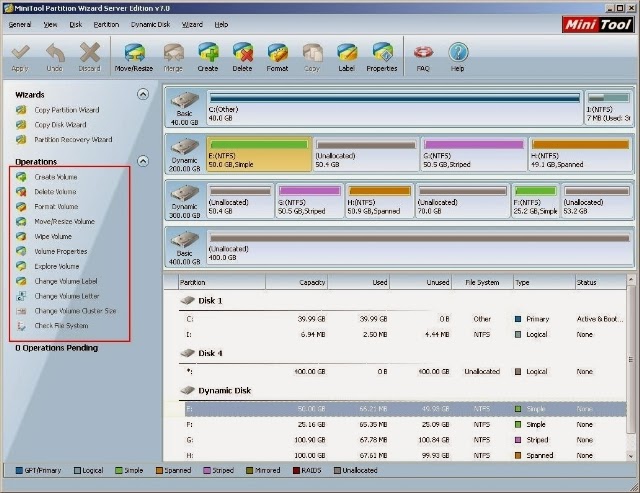Sort by the Unused column header
640x493 pixels.
click(421, 282)
